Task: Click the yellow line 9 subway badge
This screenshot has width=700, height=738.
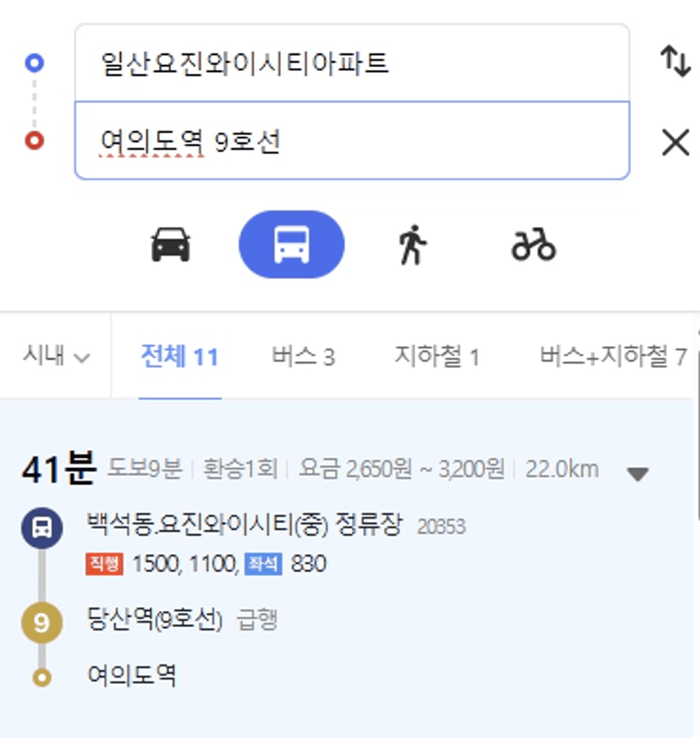Action: 41,623
